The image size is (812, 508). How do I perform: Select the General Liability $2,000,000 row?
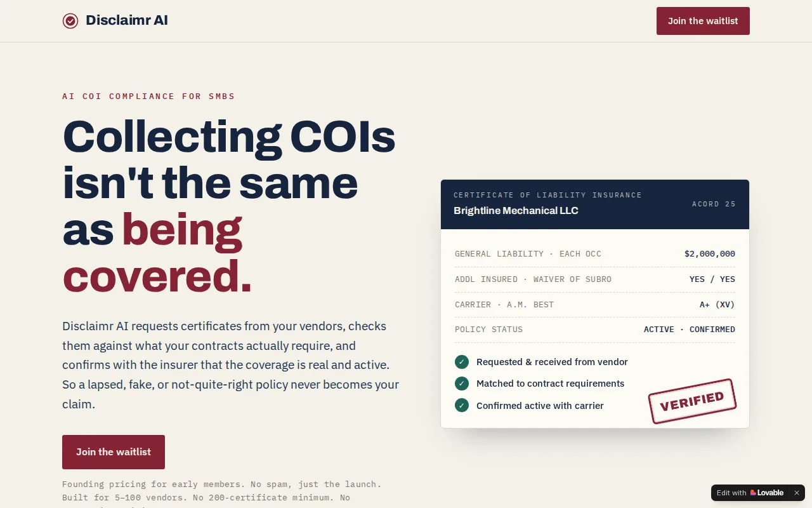pyautogui.click(x=595, y=254)
